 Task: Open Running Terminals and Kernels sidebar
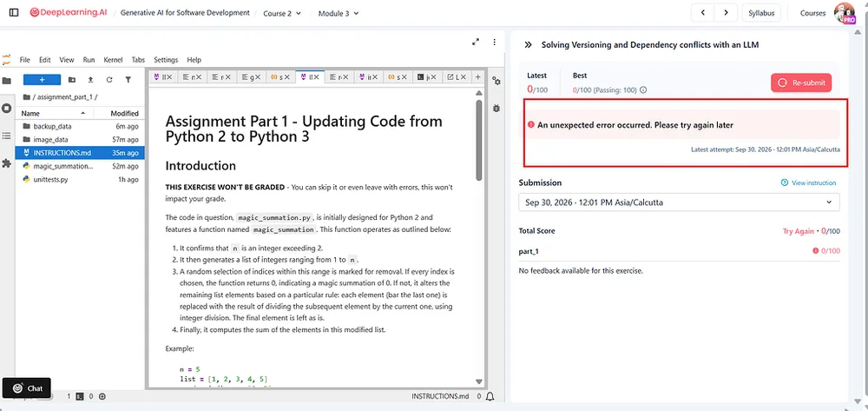click(x=7, y=108)
